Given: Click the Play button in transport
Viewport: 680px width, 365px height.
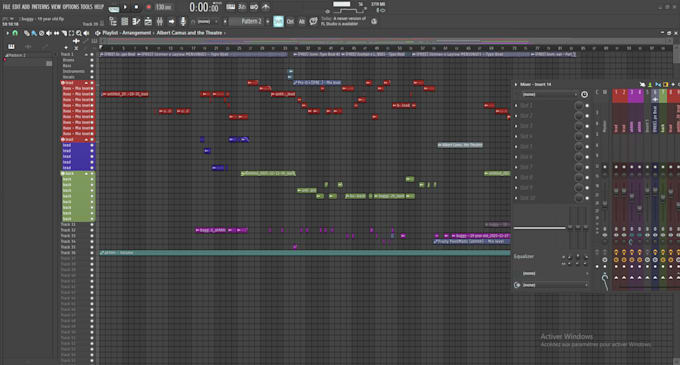Looking at the screenshot, I should (x=125, y=7).
